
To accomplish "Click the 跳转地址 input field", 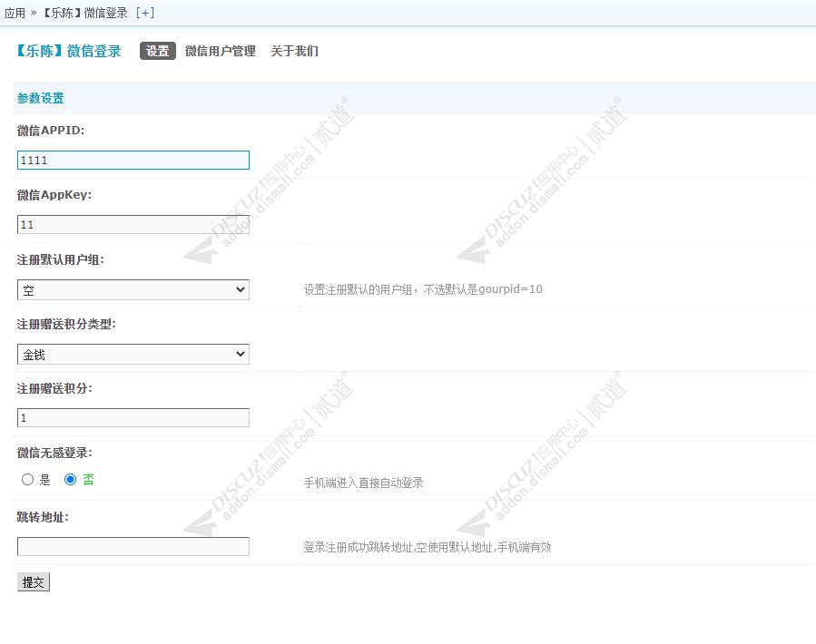I will 133,547.
